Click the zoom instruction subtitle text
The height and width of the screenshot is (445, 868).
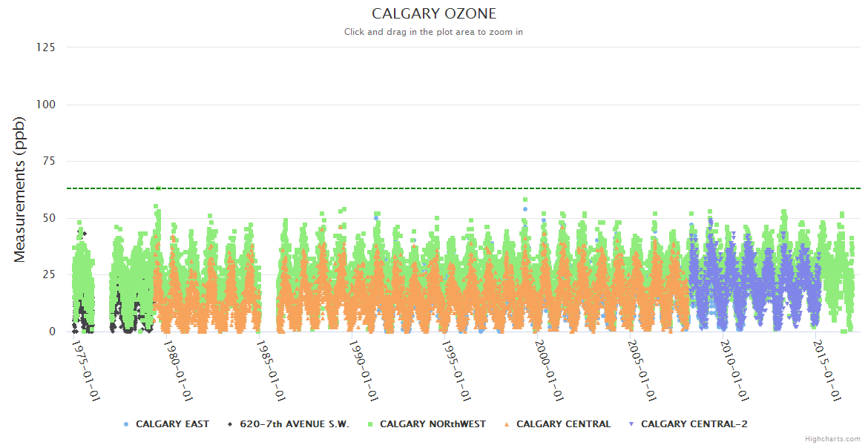coord(434,32)
